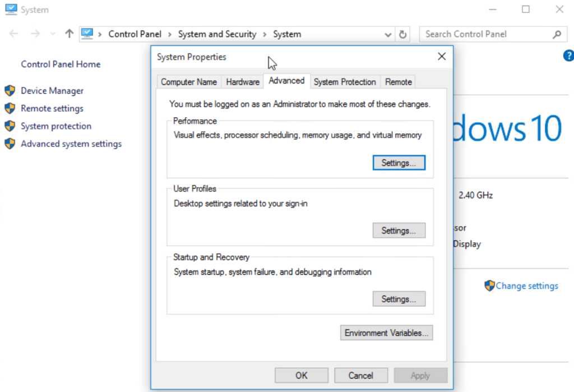
Task: Click the refresh icon in address bar
Action: click(x=402, y=34)
